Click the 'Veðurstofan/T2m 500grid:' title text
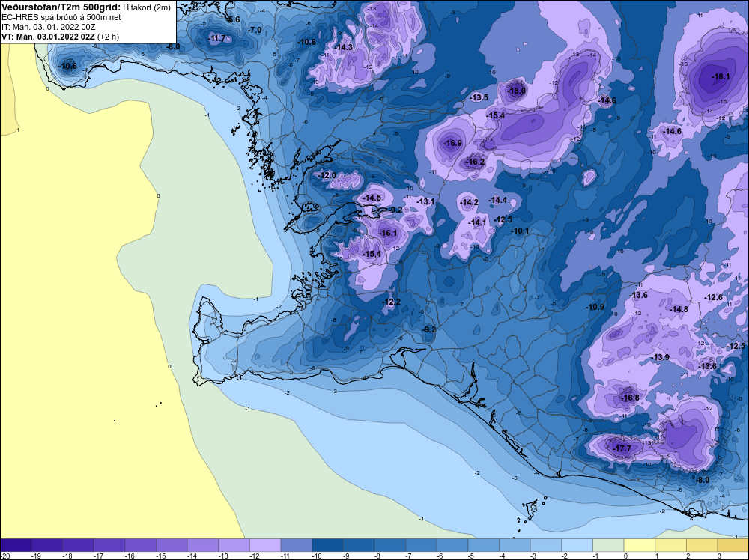This screenshot has height=560, width=749. 61,7
